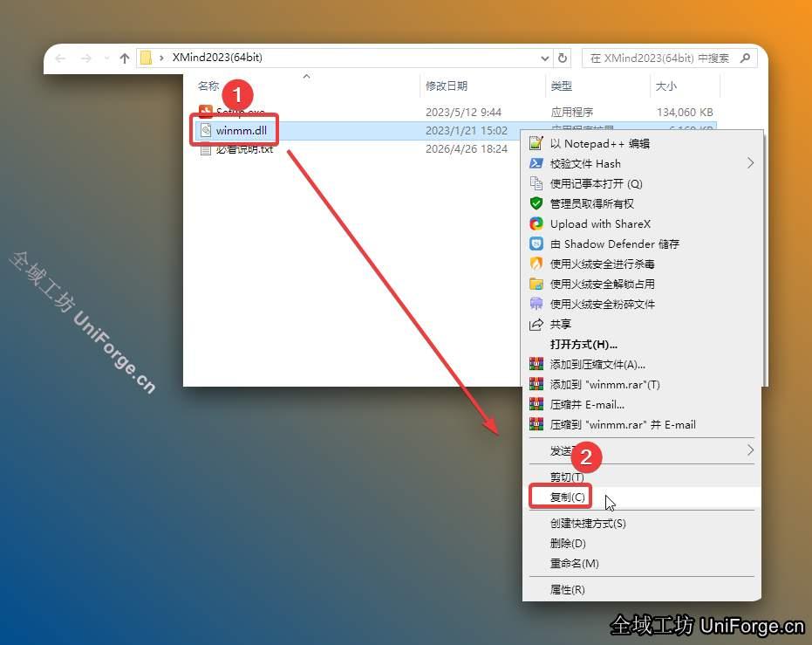Screen dimensions: 812x645
Task: Click the 134,060 KB size cell
Action: [685, 112]
